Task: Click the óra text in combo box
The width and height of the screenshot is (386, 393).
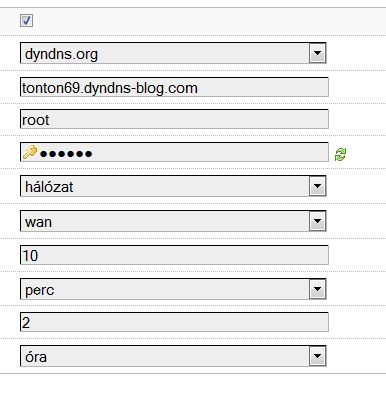Action: coord(36,357)
